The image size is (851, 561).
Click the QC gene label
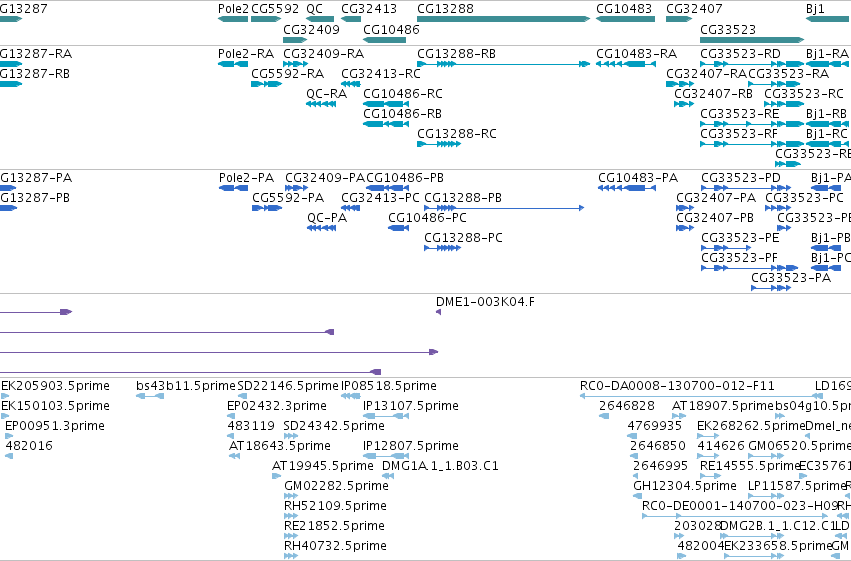pyautogui.click(x=314, y=9)
